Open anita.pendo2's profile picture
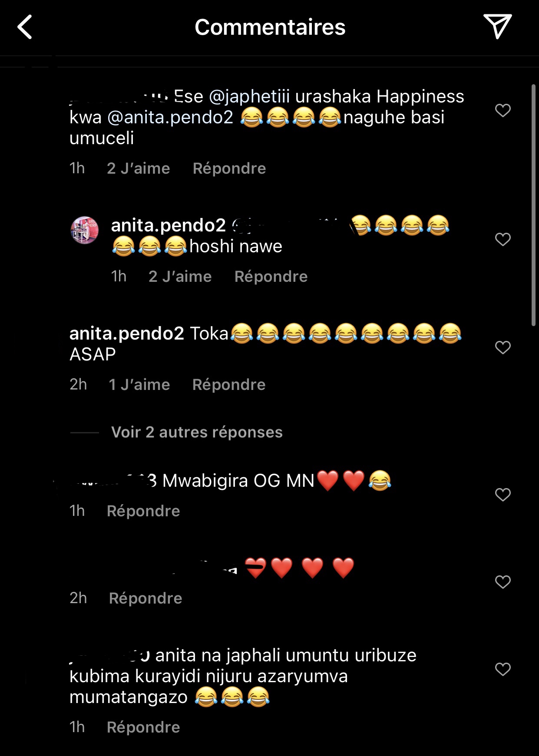Image resolution: width=539 pixels, height=756 pixels. tap(85, 230)
